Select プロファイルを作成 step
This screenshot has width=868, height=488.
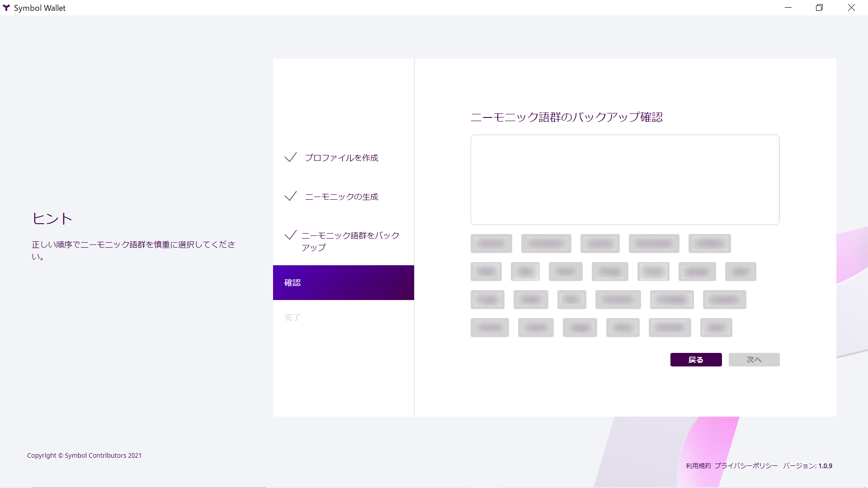(x=341, y=158)
